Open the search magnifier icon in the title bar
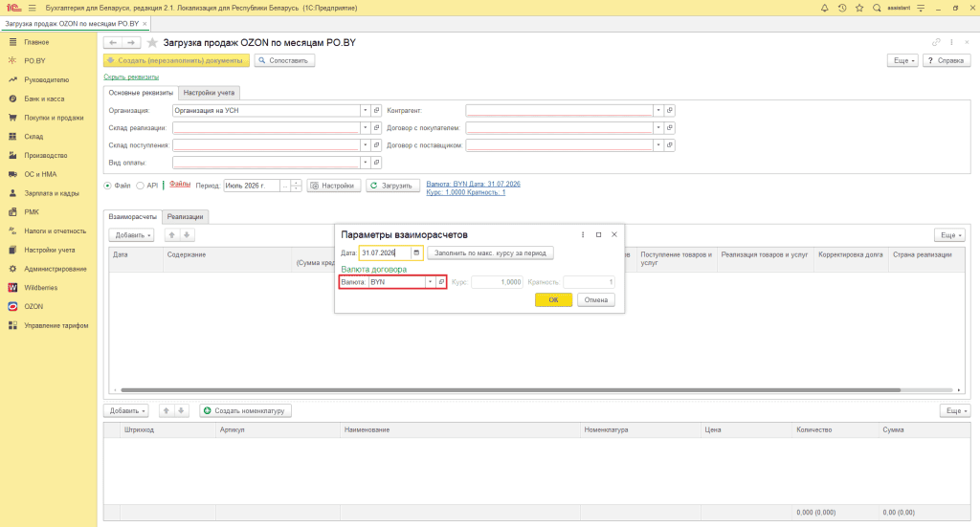 point(877,8)
